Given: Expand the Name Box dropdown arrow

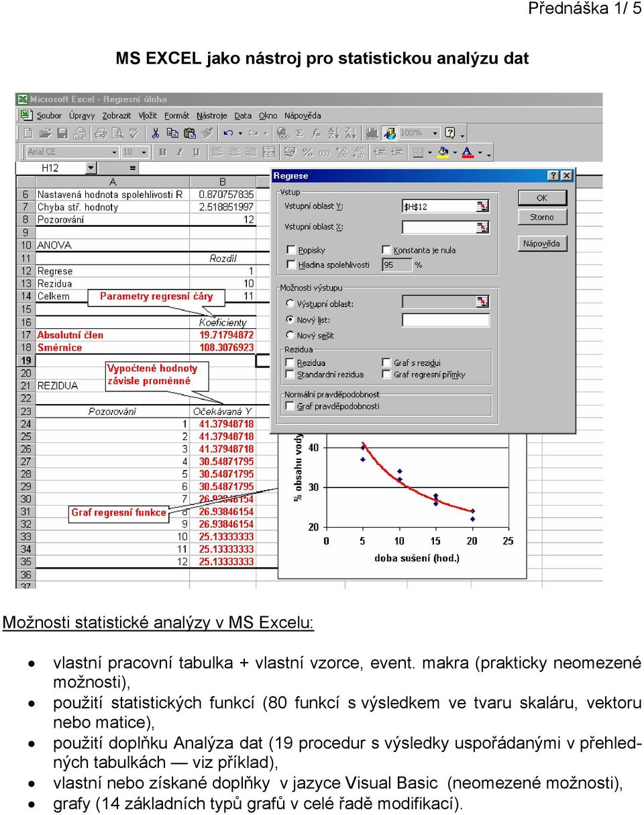Looking at the screenshot, I should click(x=91, y=169).
